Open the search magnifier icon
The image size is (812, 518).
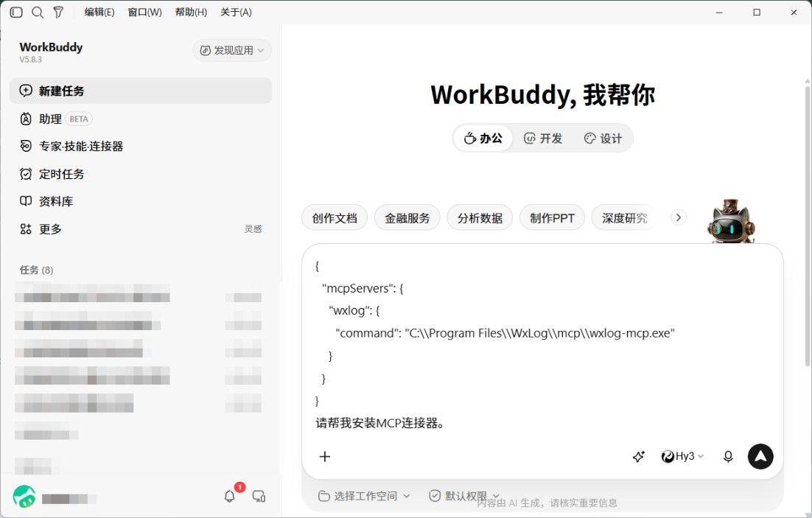[x=38, y=12]
